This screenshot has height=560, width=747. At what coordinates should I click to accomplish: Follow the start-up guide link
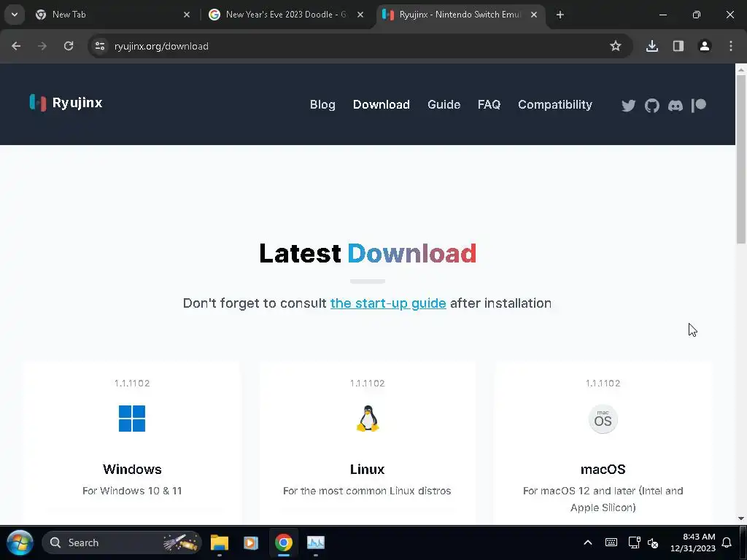tap(388, 303)
